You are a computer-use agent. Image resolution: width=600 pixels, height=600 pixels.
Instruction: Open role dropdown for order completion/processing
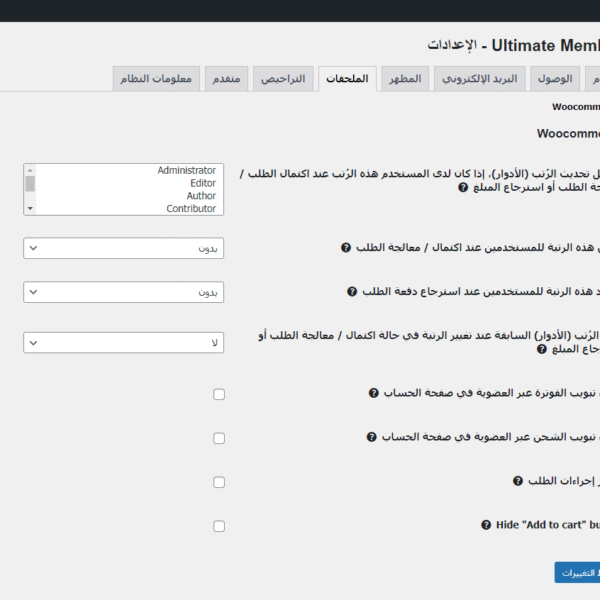pyautogui.click(x=124, y=248)
